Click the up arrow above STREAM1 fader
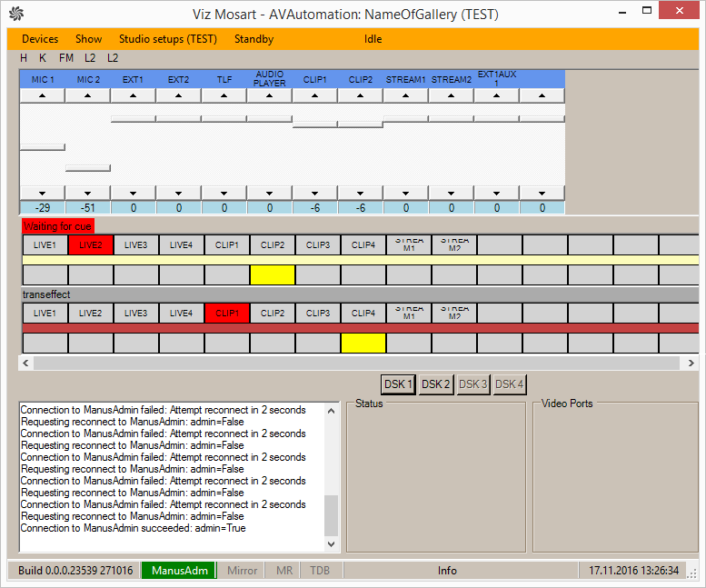This screenshot has height=588, width=706. click(x=406, y=95)
